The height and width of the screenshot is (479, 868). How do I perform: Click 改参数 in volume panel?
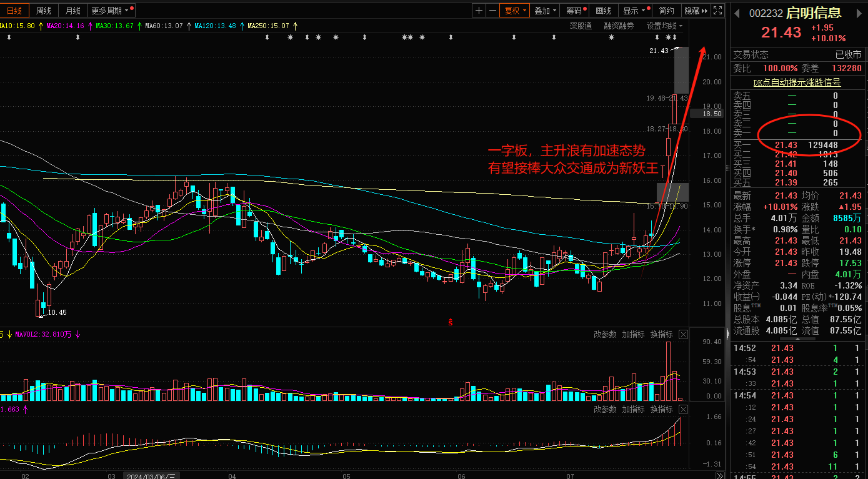click(x=605, y=335)
